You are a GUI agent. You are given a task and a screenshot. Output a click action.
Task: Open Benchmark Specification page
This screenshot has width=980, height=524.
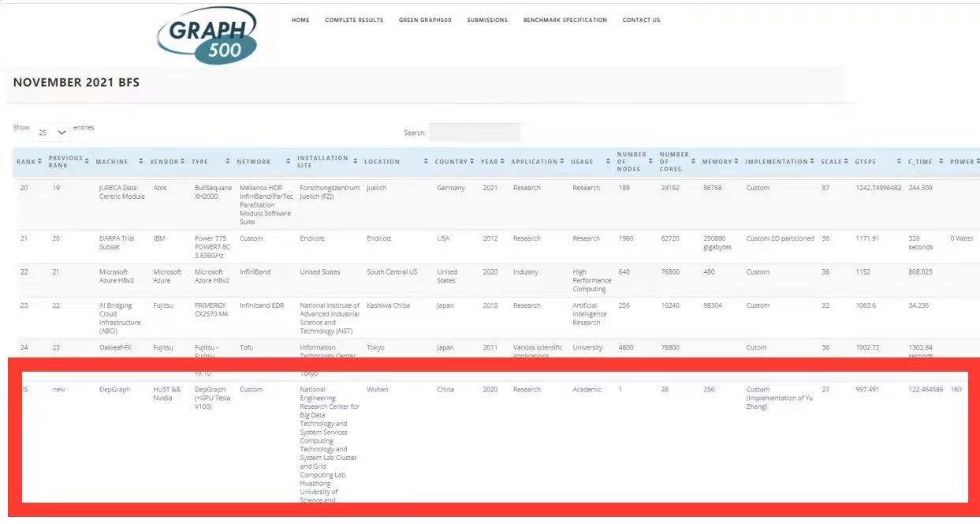point(565,21)
